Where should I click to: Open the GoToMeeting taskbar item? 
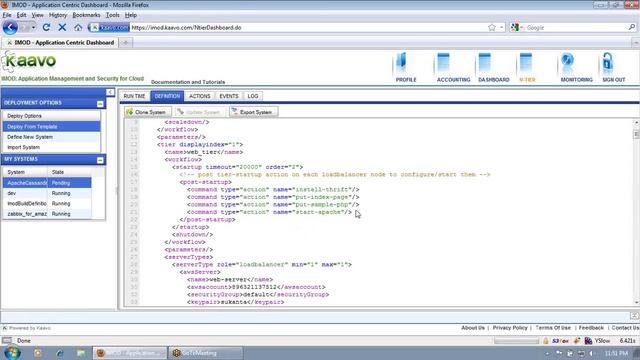pos(206,353)
